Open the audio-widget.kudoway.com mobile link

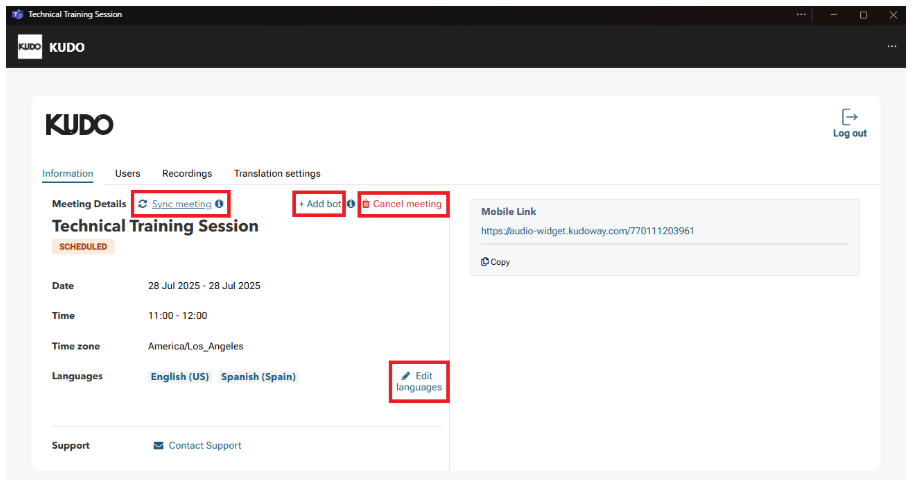588,231
